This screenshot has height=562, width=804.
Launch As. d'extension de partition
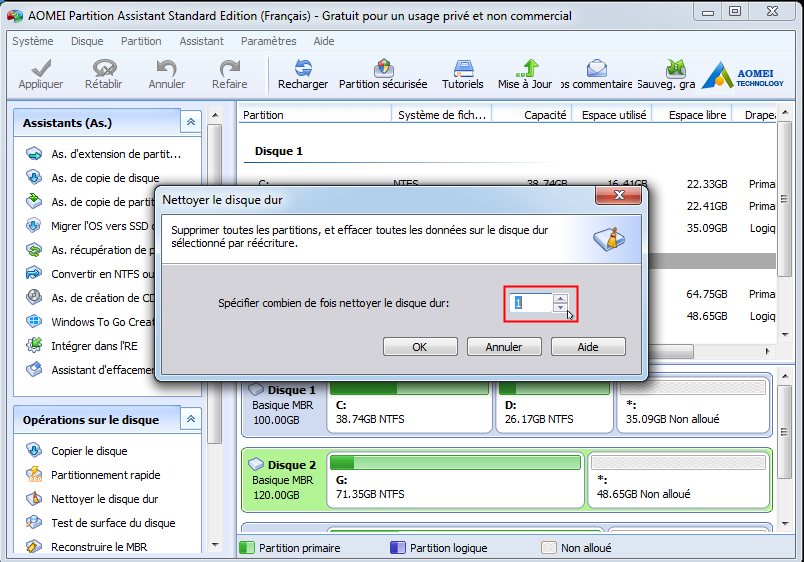[104, 154]
